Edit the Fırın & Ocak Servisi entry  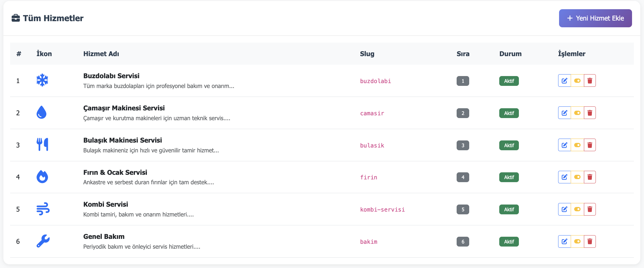pyautogui.click(x=564, y=177)
